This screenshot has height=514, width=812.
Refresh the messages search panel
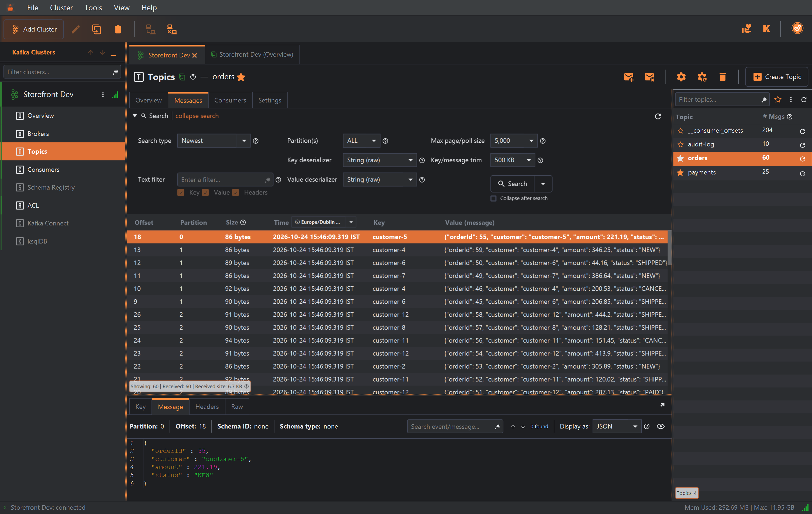pos(658,116)
